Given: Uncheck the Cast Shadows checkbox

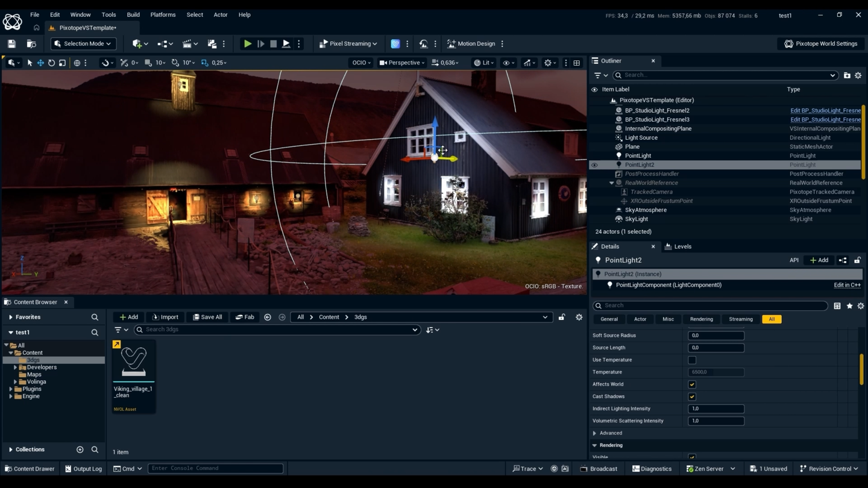Looking at the screenshot, I should coord(692,396).
